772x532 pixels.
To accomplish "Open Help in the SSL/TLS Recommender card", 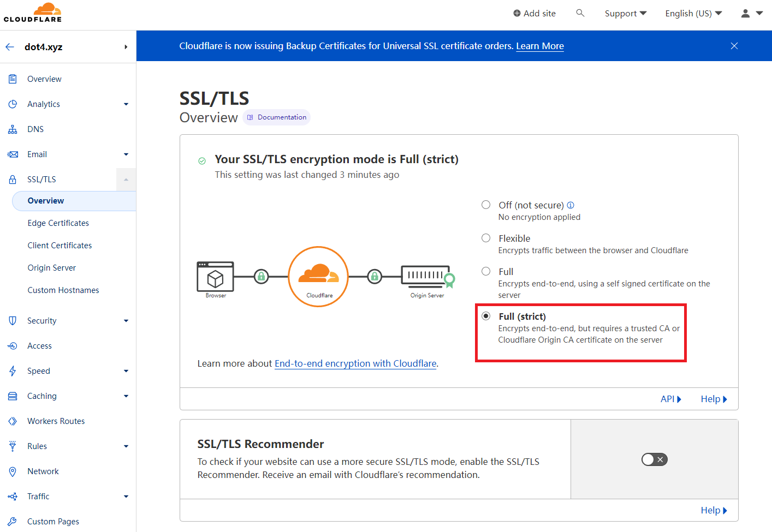I will [714, 510].
